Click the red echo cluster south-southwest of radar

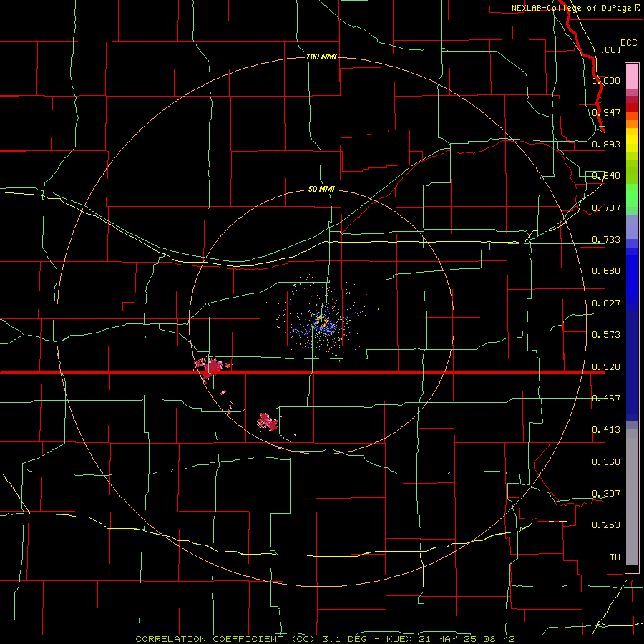coord(268,421)
